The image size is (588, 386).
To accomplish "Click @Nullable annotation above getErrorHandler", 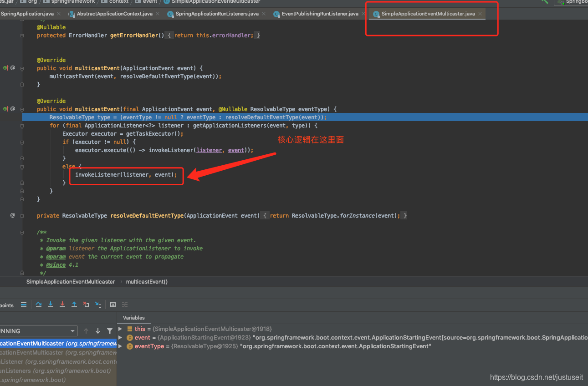I will click(51, 27).
